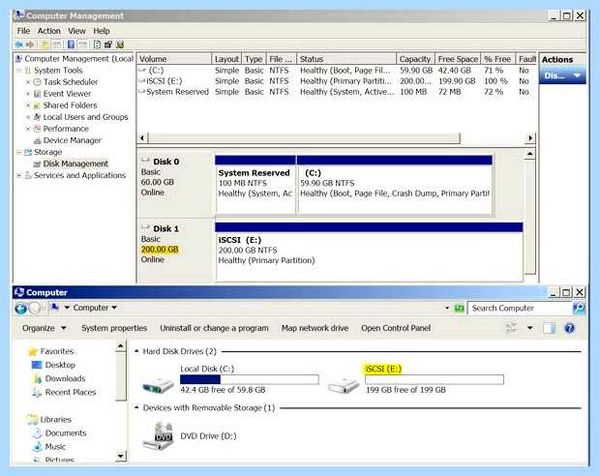Viewport: 600px width, 476px height.
Task: Click the iSCSI (E:) drive icon in Computer
Action: tap(343, 385)
